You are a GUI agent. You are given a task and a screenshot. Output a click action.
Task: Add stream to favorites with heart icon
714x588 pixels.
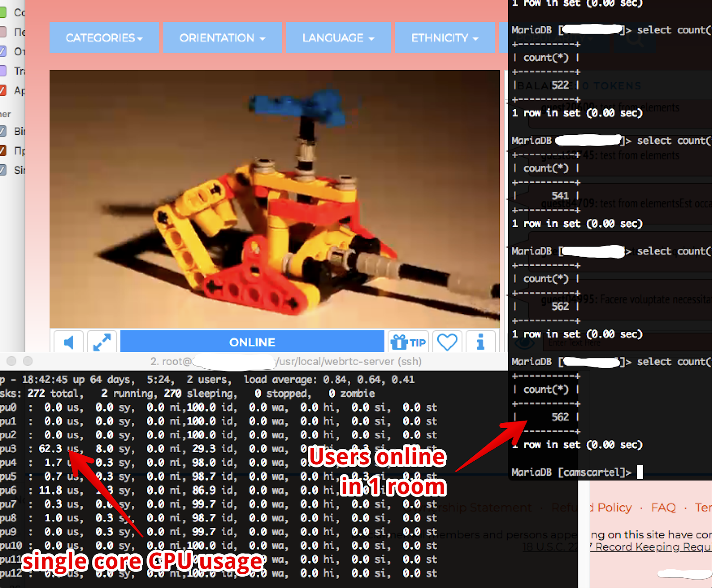[447, 342]
